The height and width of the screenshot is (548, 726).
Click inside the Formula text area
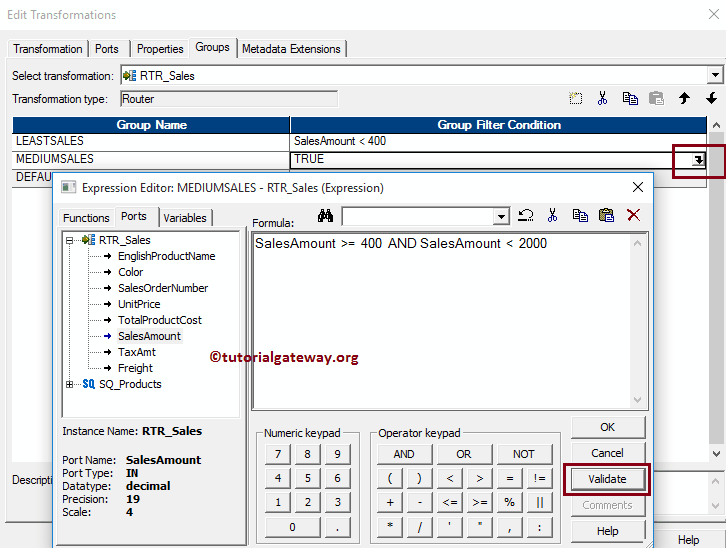442,322
